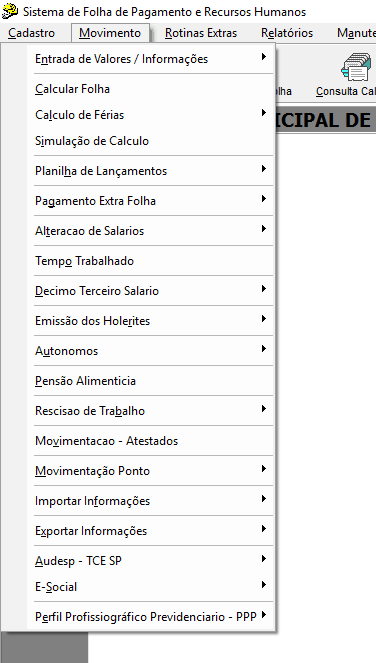Expand Entrada de Valores / Informações submenu
This screenshot has height=663, width=376.
click(x=151, y=59)
